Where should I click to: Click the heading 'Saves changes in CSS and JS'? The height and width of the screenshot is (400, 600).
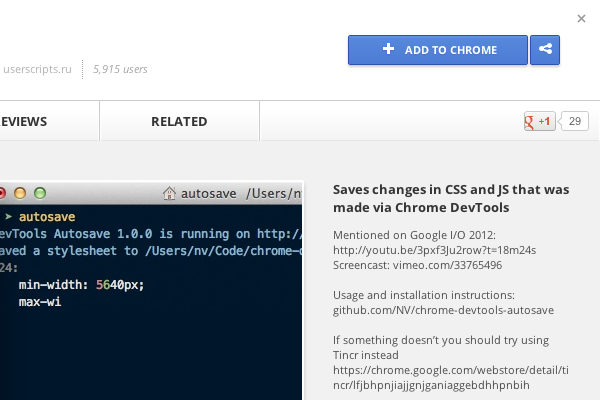(x=451, y=199)
